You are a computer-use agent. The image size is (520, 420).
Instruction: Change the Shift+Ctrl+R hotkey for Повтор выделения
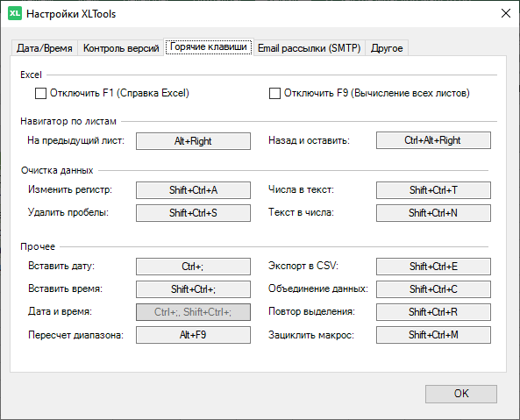tap(433, 312)
